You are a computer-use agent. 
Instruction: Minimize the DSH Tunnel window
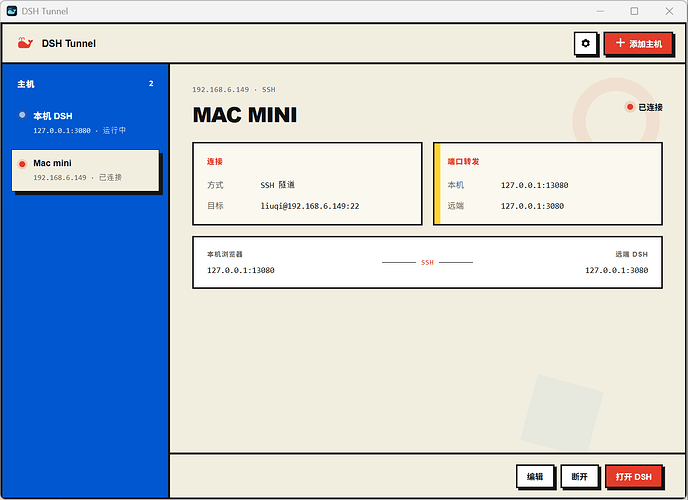(600, 11)
